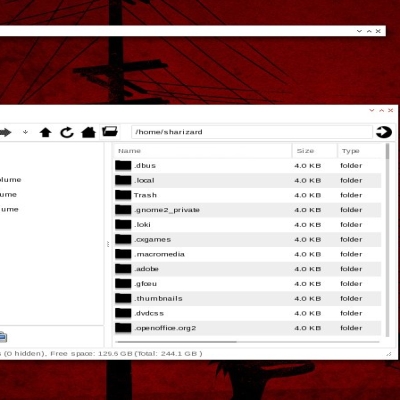Click the pane divider handle beside the sidebar
The height and width of the screenshot is (400, 400).
pyautogui.click(x=108, y=244)
